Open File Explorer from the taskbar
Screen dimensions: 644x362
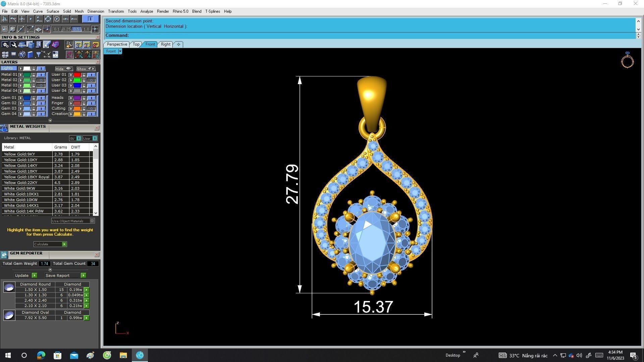[x=123, y=355]
